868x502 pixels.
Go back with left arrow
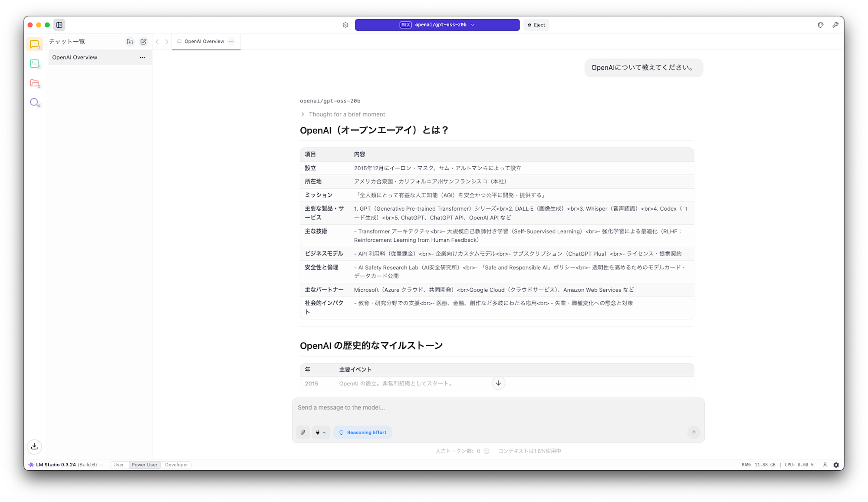pos(157,42)
